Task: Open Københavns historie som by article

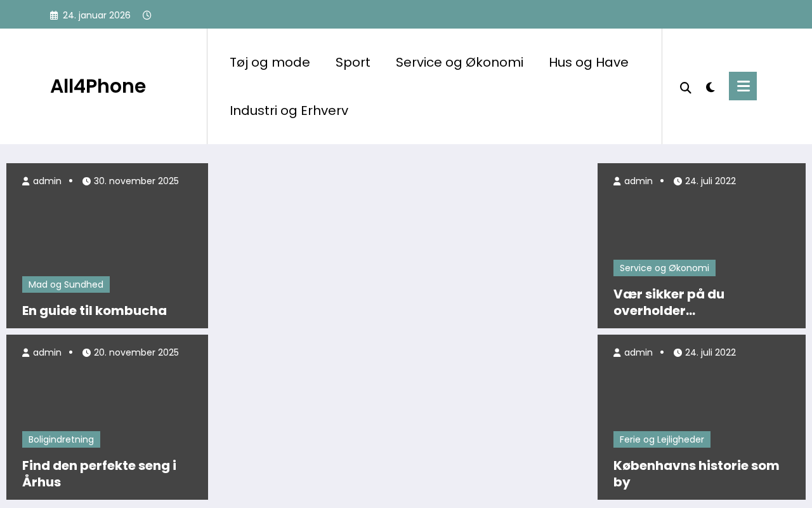Action: click(696, 474)
